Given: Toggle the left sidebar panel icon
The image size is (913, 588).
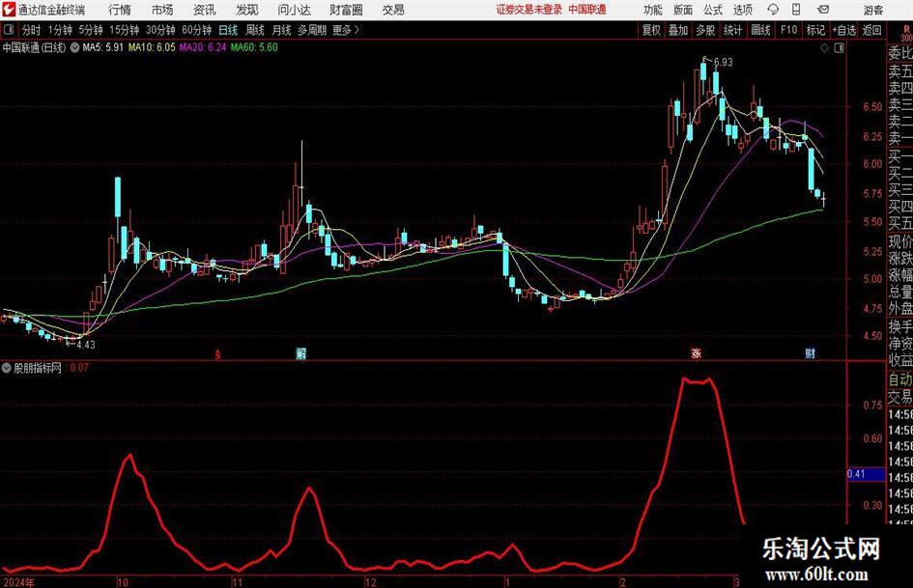Looking at the screenshot, I should (x=9, y=30).
